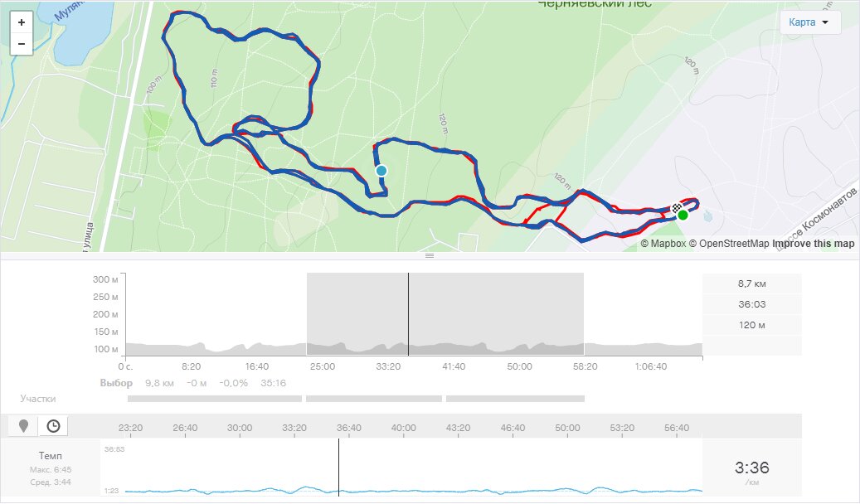This screenshot has height=504, width=860.
Task: Click the checkered finish flag marker
Action: [x=676, y=206]
